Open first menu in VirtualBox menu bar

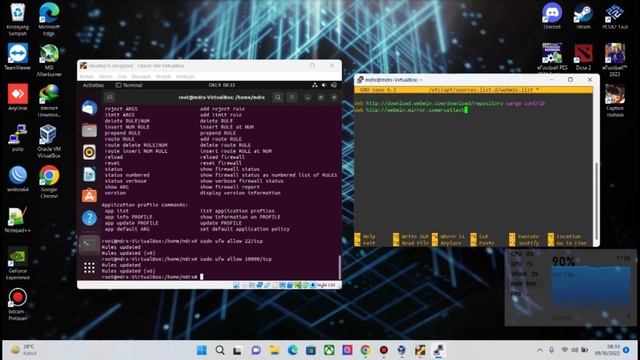[x=87, y=76]
